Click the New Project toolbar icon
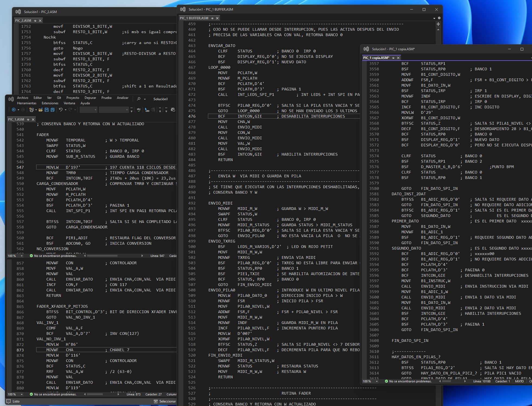Image resolution: width=532 pixels, height=406 pixels. [x=31, y=110]
